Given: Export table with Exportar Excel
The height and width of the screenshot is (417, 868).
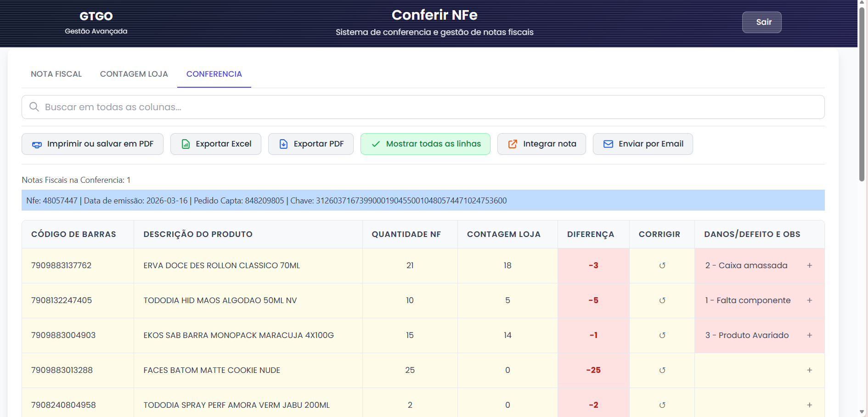Looking at the screenshot, I should pyautogui.click(x=216, y=144).
